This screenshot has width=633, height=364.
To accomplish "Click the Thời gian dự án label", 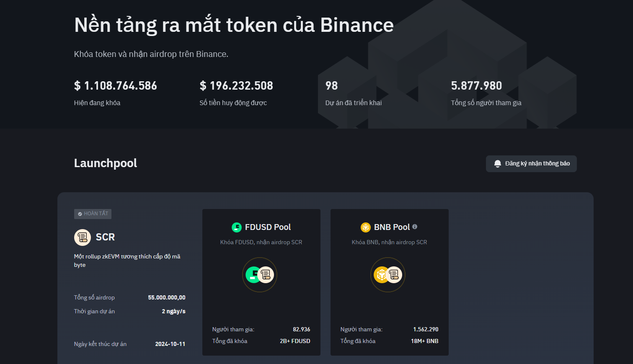I will click(x=94, y=311).
